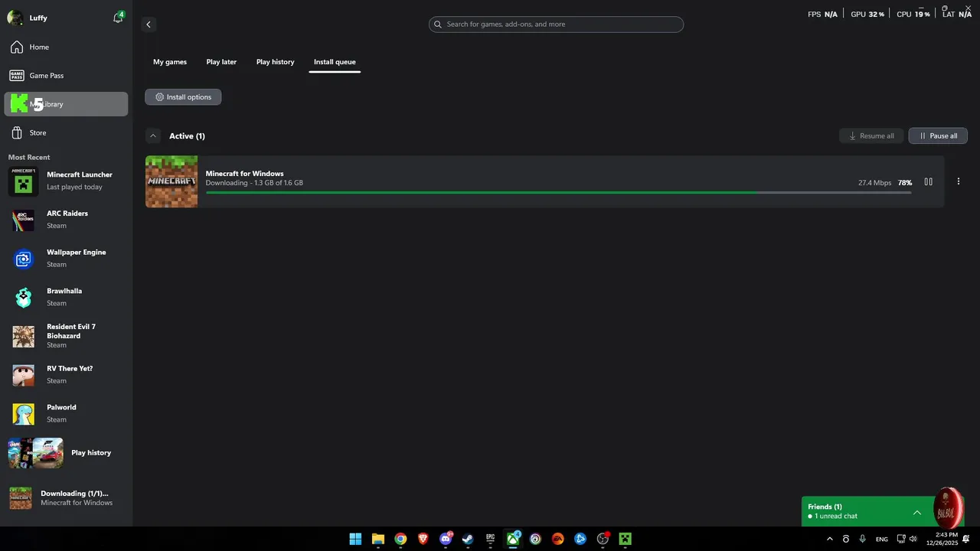Open Steam from taskbar
Image resolution: width=980 pixels, height=551 pixels.
(x=468, y=540)
